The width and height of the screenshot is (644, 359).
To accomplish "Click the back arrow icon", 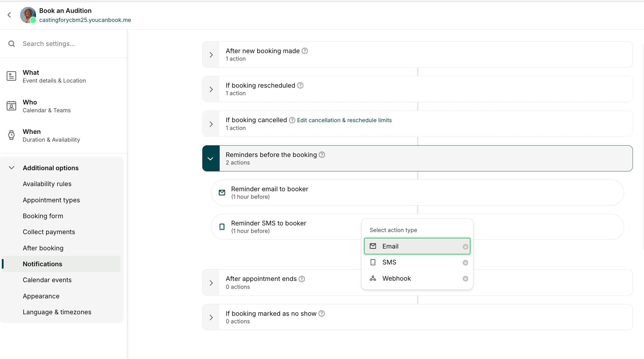I will 9,15.
